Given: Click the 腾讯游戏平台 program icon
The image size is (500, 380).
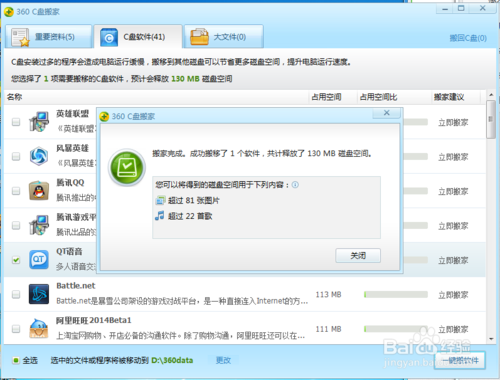Looking at the screenshot, I should (x=39, y=225).
